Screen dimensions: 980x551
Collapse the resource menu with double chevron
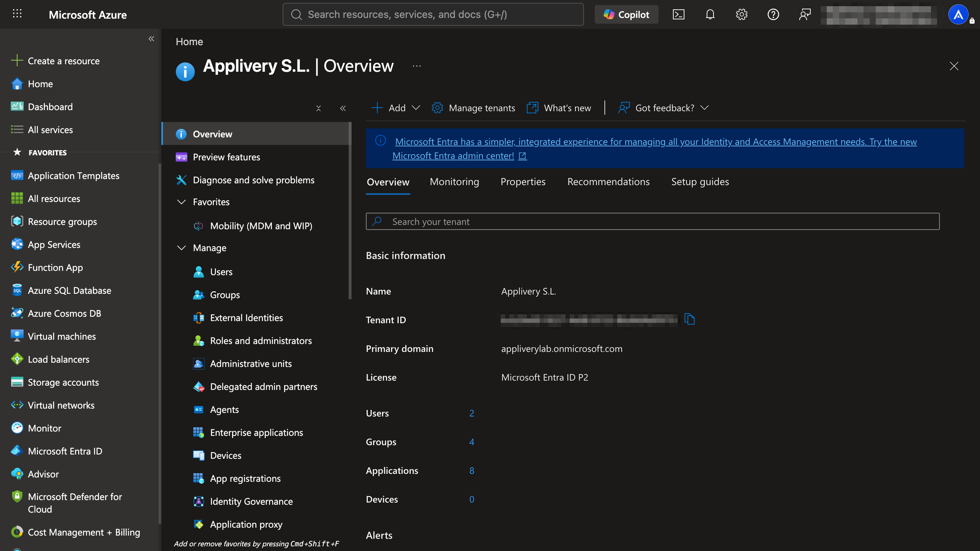pos(343,108)
